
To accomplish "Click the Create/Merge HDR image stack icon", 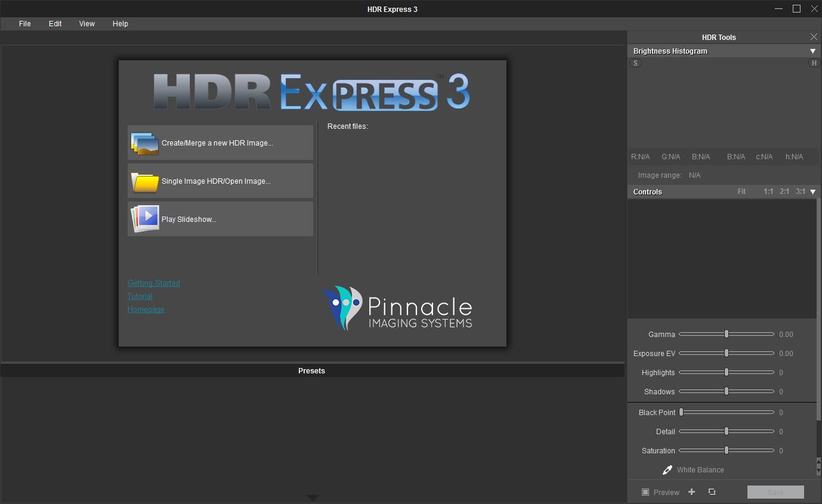I will tap(144, 143).
